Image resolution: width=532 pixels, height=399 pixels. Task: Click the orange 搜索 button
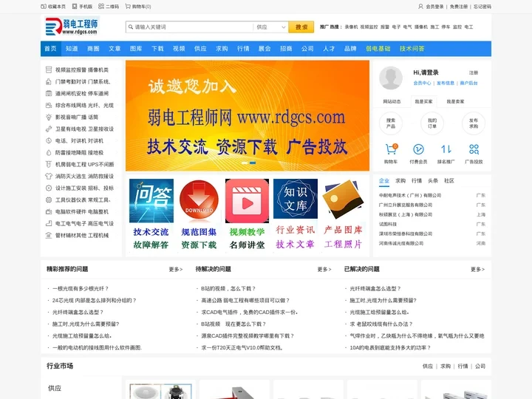tap(301, 27)
